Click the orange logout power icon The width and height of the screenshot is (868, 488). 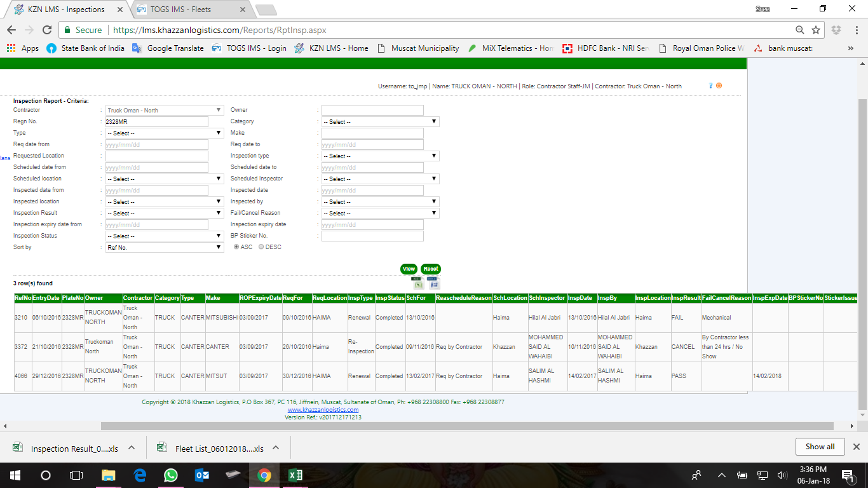[719, 86]
